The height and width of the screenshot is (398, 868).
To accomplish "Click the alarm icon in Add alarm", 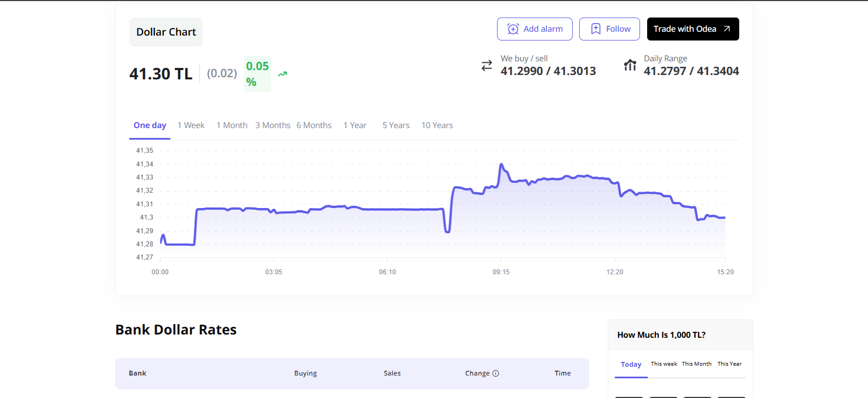I will (x=513, y=29).
